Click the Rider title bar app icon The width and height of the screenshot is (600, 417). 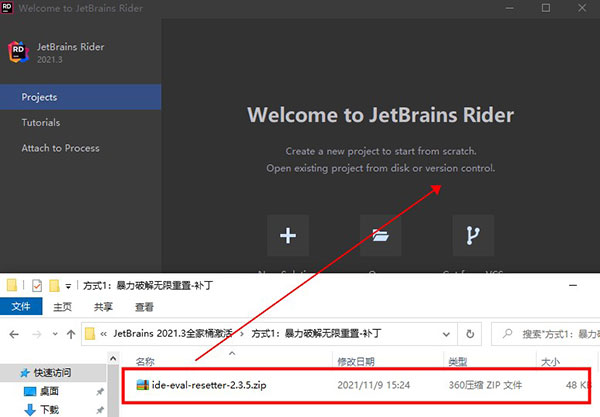[x=7, y=8]
